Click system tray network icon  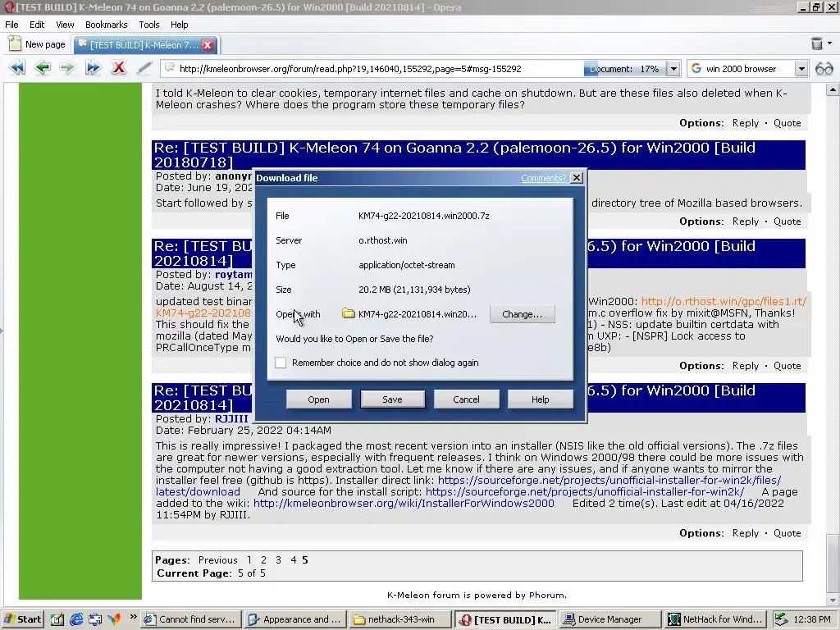pyautogui.click(x=781, y=619)
